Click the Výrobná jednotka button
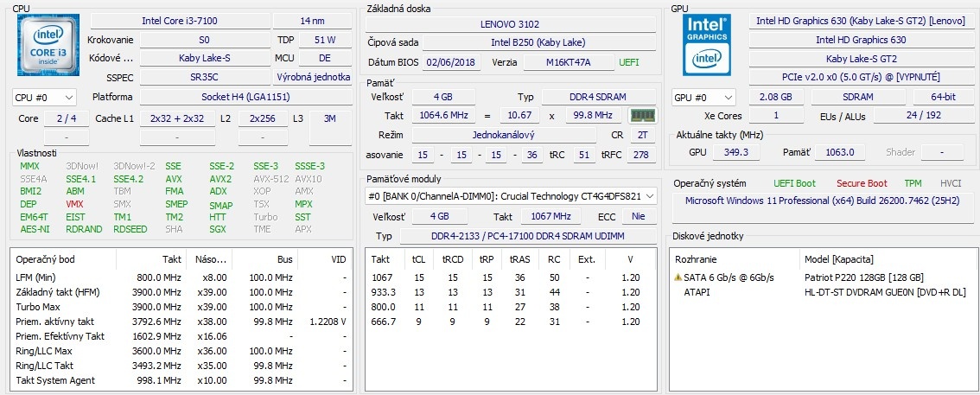The width and height of the screenshot is (980, 395). click(313, 78)
